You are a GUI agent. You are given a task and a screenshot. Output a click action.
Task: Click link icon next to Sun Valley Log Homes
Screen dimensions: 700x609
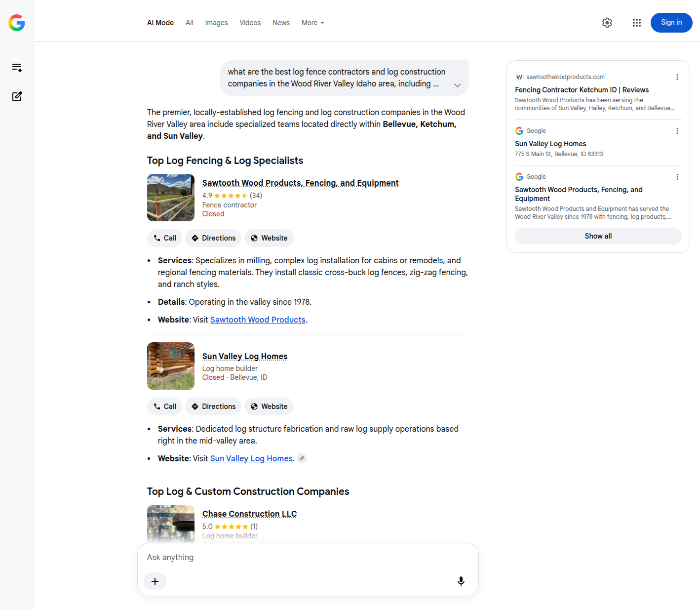(302, 458)
